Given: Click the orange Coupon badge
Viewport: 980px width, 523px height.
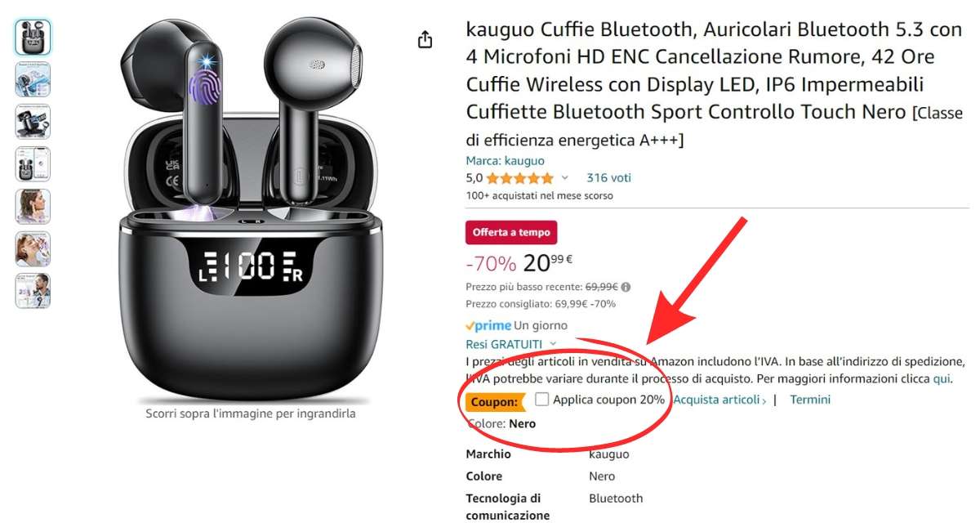Looking at the screenshot, I should pyautogui.click(x=496, y=401).
